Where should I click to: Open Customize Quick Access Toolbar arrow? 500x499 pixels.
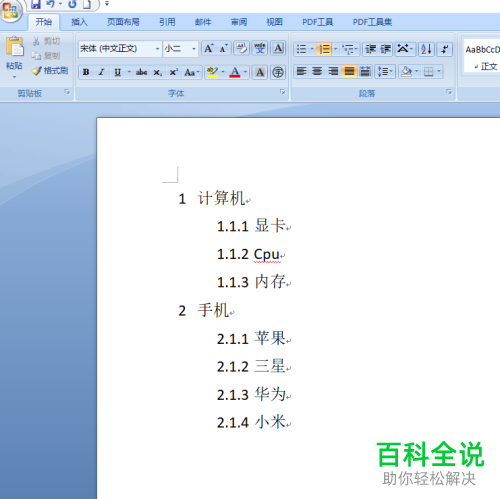[107, 4]
